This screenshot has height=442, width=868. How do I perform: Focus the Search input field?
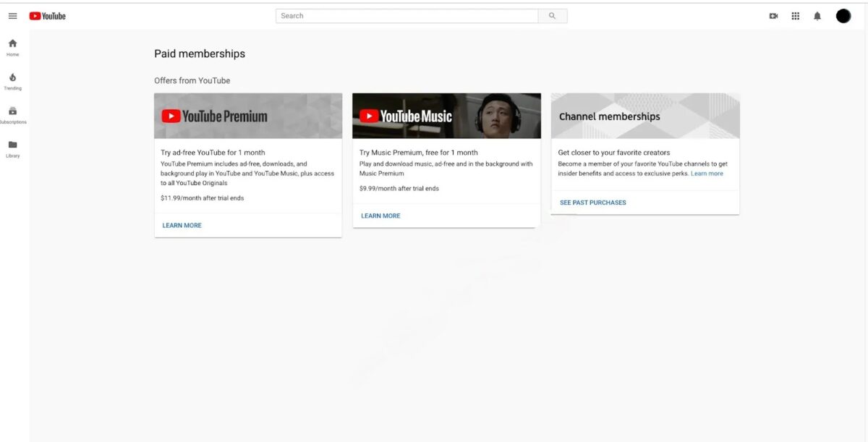407,16
